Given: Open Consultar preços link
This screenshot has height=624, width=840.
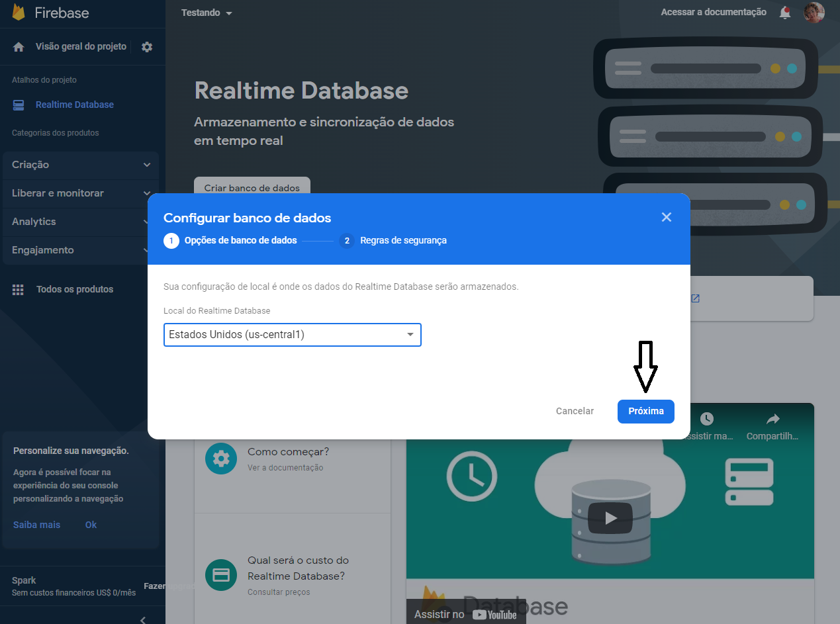Looking at the screenshot, I should [x=279, y=592].
